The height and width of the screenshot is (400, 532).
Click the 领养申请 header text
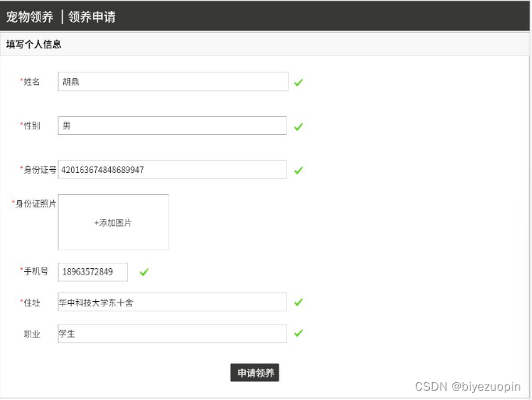92,16
